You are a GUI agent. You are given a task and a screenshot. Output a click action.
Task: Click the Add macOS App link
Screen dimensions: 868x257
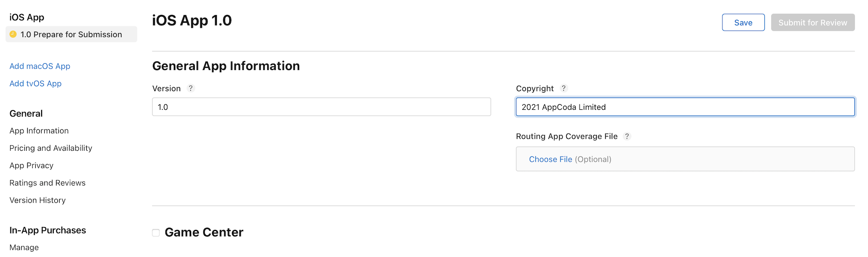pos(40,66)
